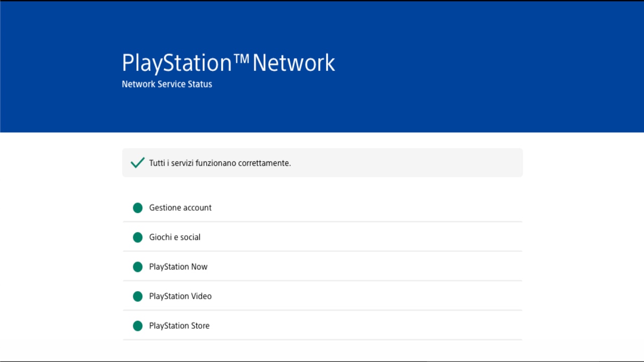Click the PlayStation Video green status dot
644x362 pixels.
coord(138,297)
